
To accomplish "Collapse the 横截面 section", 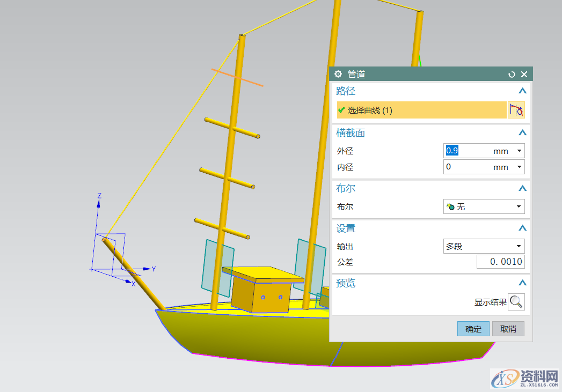I will 522,132.
